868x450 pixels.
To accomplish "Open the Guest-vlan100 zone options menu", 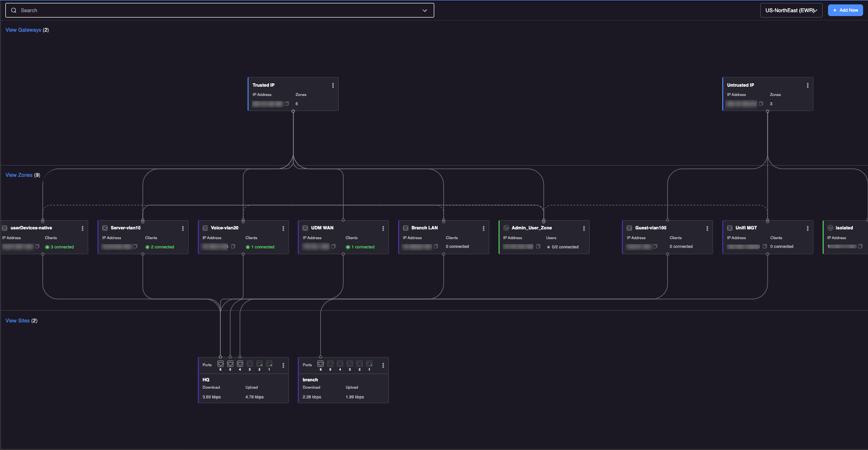I will click(x=707, y=228).
